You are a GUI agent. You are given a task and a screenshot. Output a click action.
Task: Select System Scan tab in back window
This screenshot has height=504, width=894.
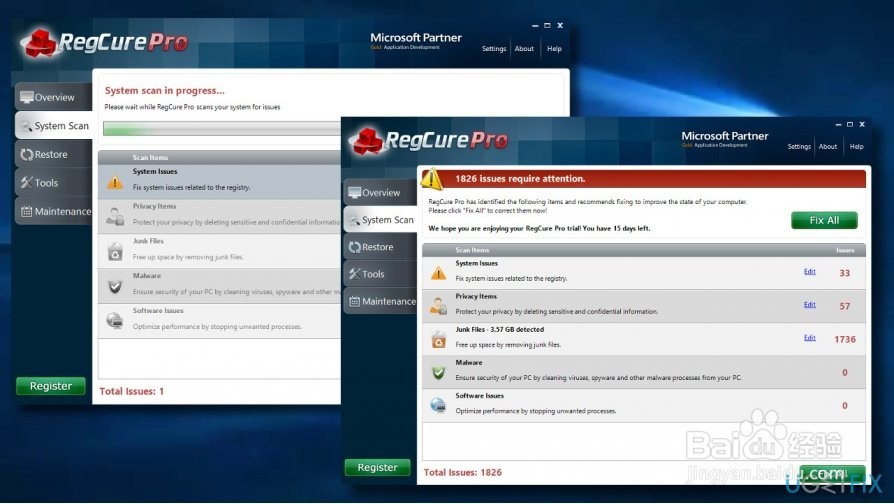coord(54,125)
